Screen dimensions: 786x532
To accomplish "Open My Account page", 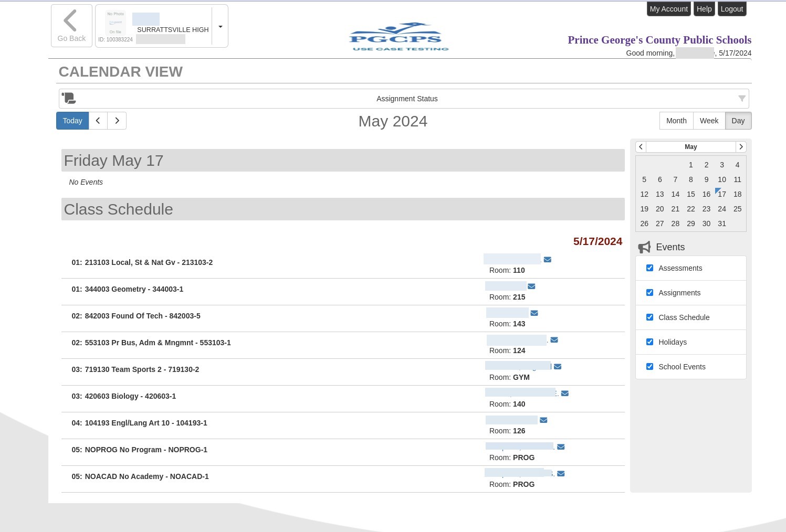I will click(x=668, y=9).
